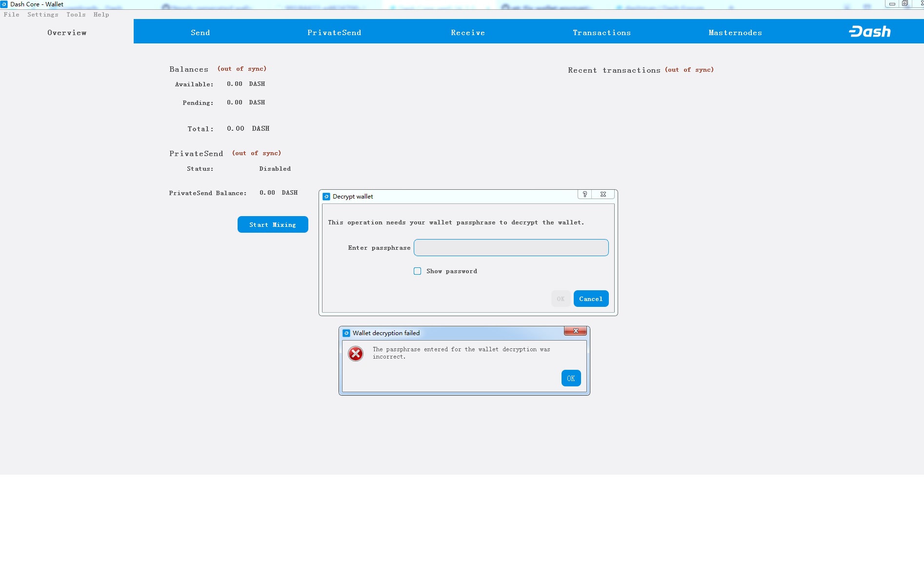Viewport: 924px width, 562px height.
Task: Click the Dash logo in header
Action: [x=870, y=32]
